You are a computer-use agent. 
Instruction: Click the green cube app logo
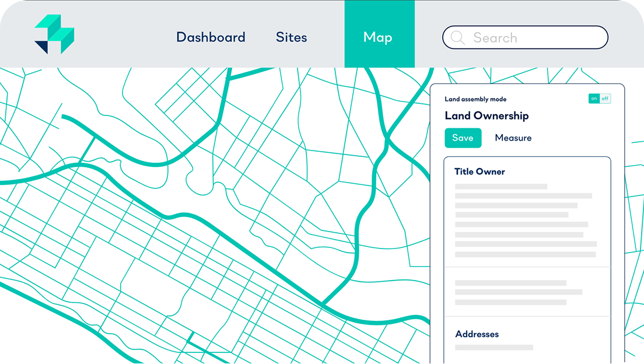(x=54, y=35)
